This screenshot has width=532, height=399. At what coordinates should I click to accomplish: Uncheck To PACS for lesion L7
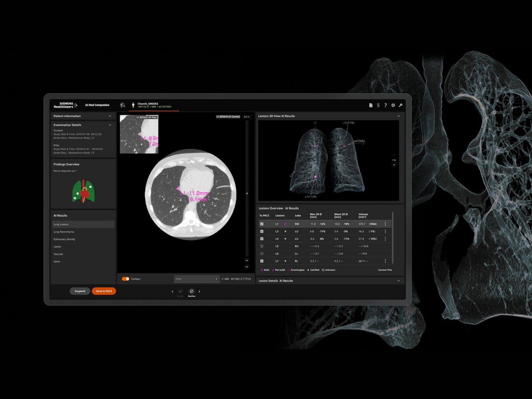coord(262,261)
